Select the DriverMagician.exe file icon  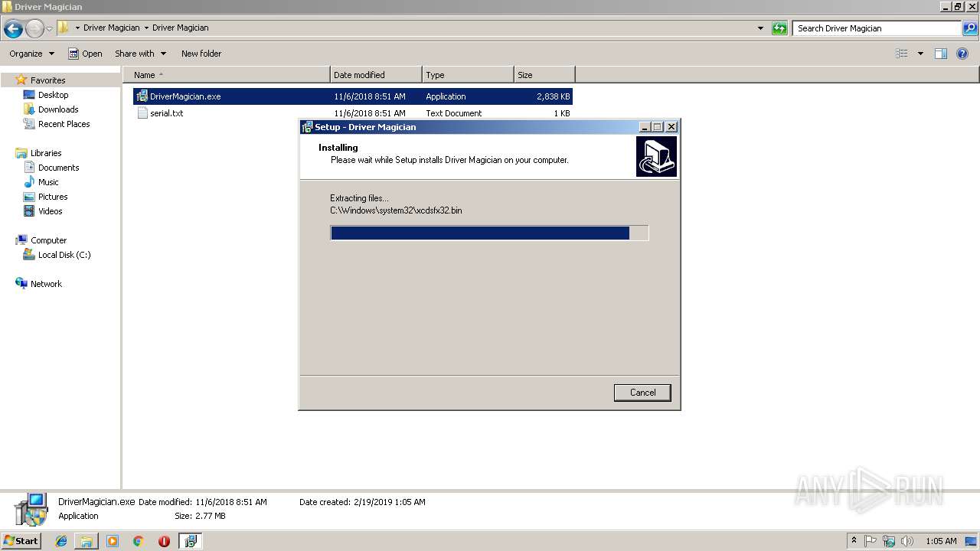click(x=142, y=96)
